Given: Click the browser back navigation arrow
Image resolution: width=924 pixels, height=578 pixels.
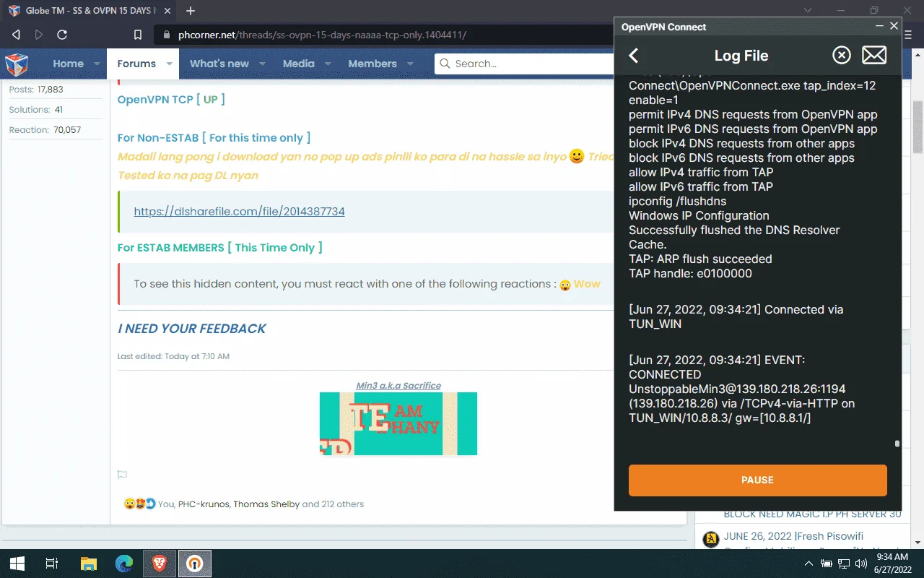Looking at the screenshot, I should point(16,35).
